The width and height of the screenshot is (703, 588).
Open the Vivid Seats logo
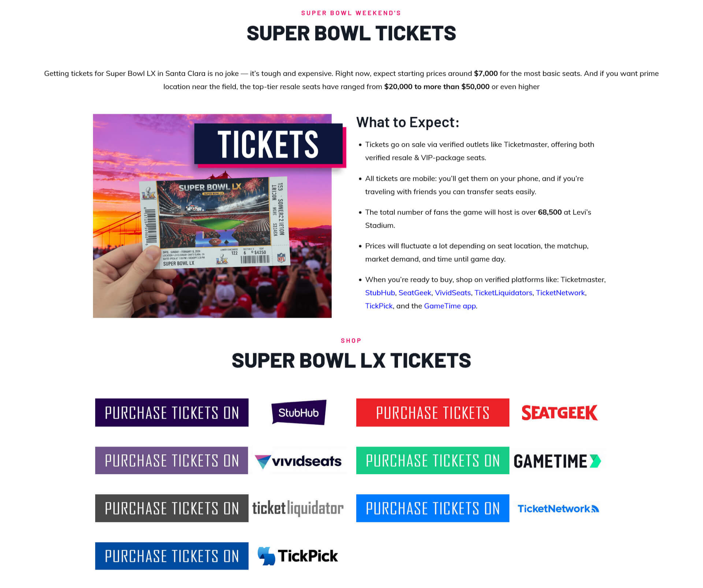[298, 461]
